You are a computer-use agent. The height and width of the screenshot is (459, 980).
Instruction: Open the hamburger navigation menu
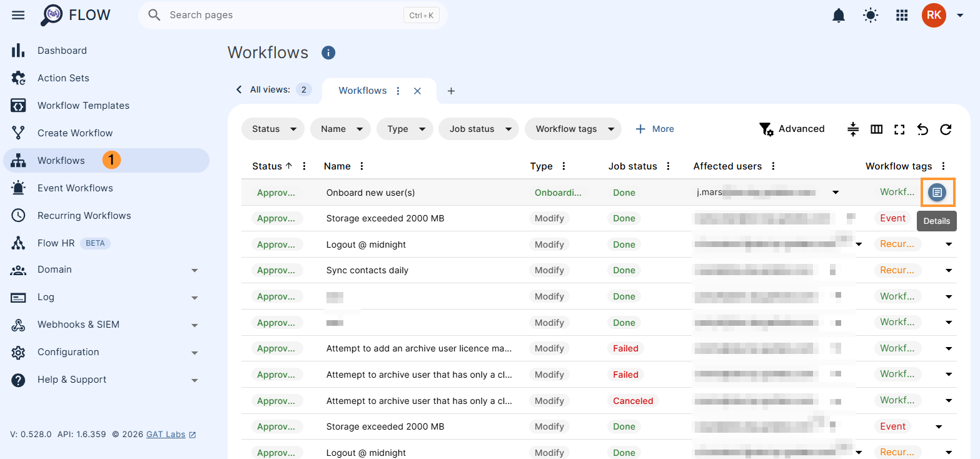(18, 15)
